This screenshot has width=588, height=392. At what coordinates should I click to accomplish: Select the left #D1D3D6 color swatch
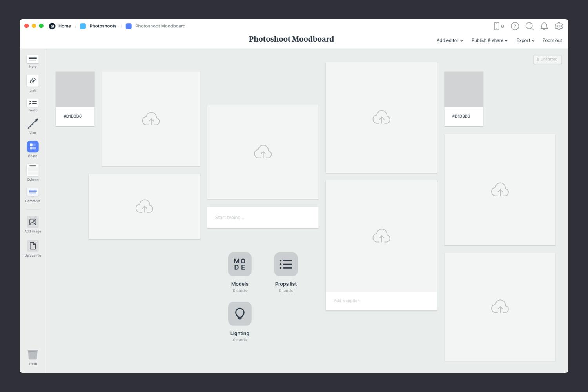coord(75,89)
